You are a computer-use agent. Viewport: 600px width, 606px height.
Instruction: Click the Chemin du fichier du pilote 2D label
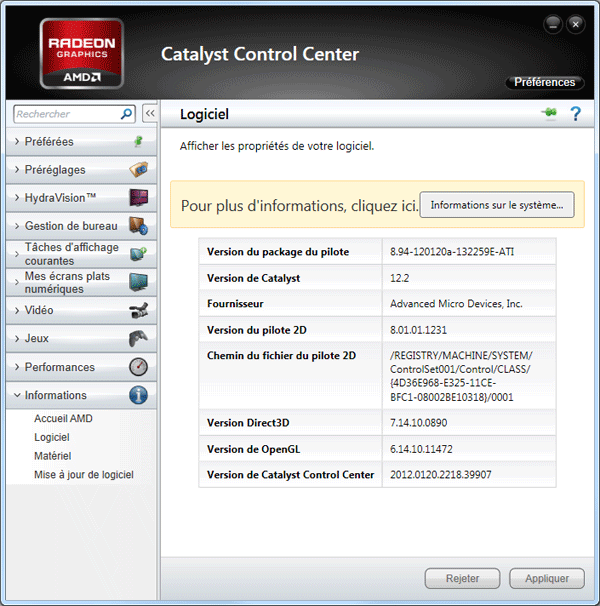pyautogui.click(x=281, y=356)
